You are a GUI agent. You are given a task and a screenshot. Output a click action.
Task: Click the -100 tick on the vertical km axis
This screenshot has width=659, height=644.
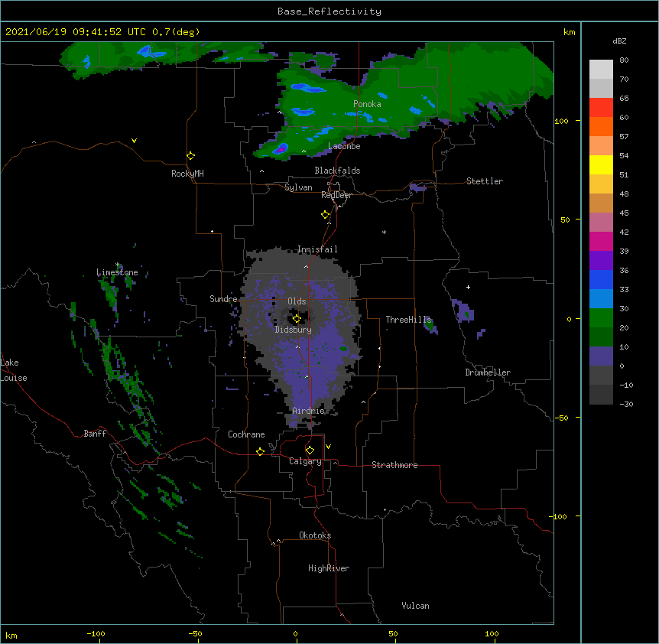point(559,516)
